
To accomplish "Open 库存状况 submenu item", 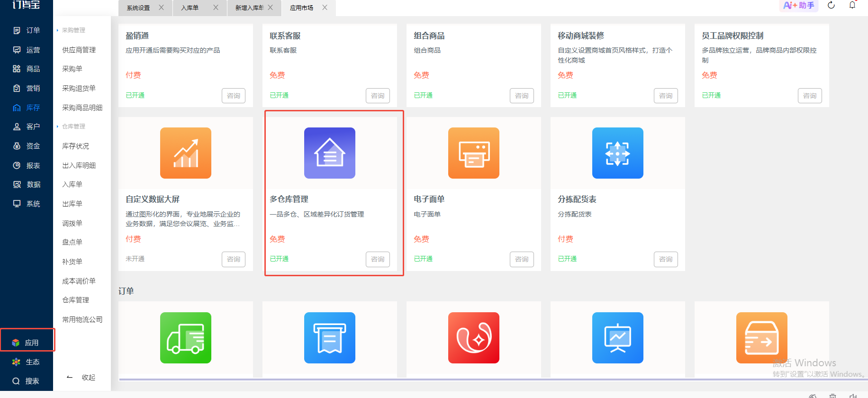I will (75, 146).
